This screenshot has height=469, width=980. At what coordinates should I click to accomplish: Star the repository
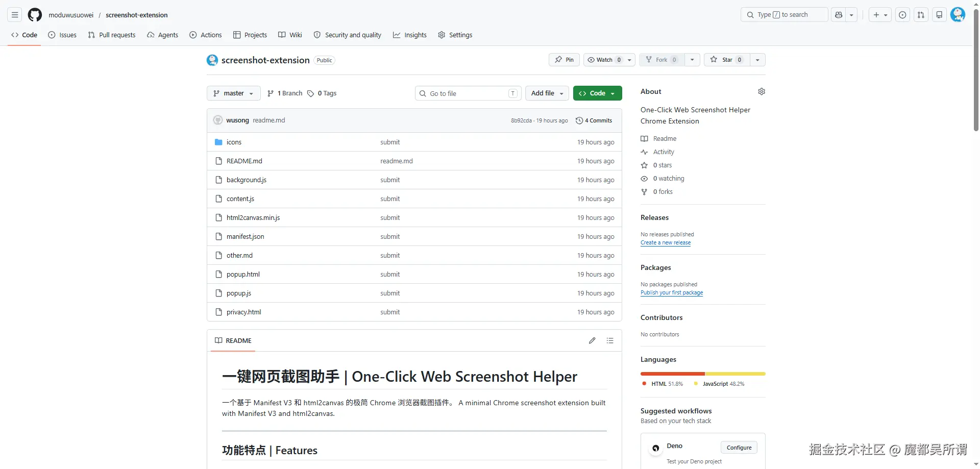727,60
